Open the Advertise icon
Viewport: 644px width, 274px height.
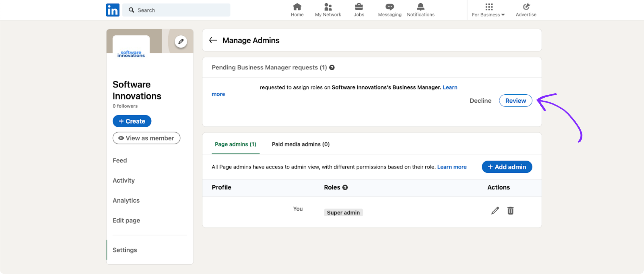click(526, 8)
